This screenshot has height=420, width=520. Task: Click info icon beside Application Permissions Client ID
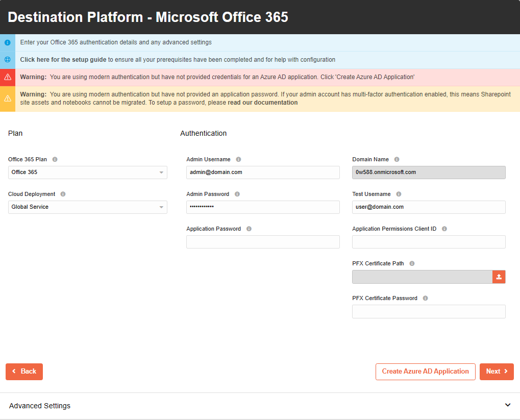point(444,229)
